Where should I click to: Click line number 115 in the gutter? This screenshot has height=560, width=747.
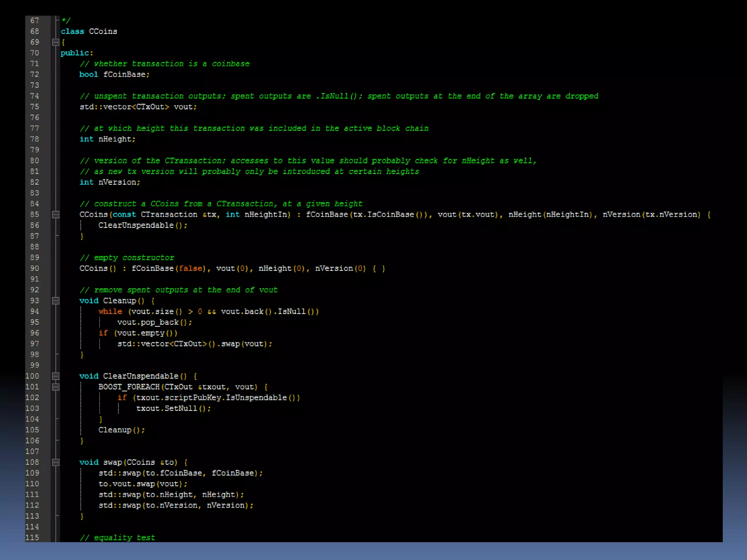coord(32,537)
